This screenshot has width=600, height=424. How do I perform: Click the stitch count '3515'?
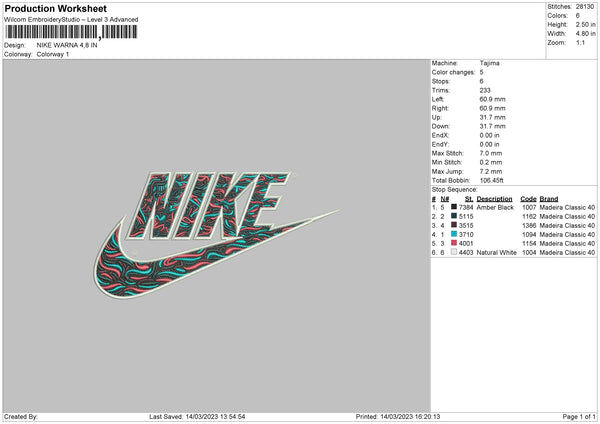coord(466,226)
